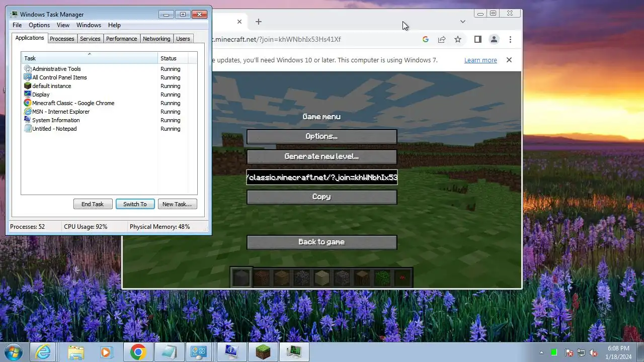Switch to the Performance tab

click(121, 39)
